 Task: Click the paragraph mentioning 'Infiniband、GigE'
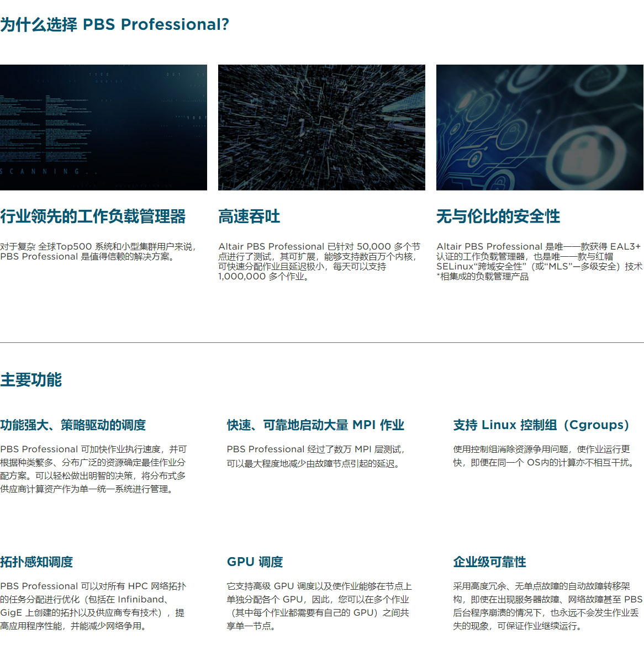(x=93, y=606)
